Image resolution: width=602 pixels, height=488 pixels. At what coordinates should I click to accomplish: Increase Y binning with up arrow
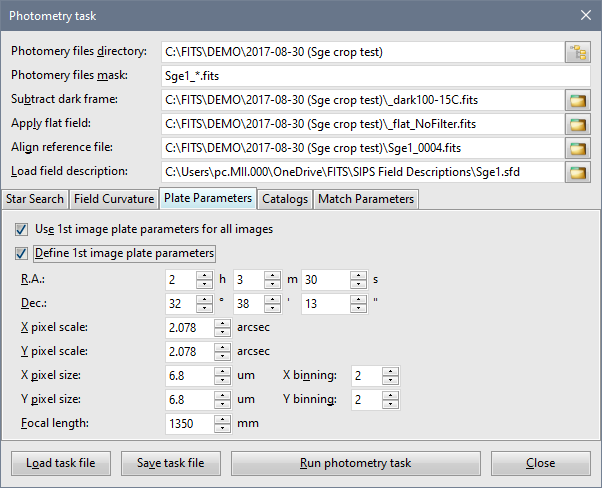390,395
